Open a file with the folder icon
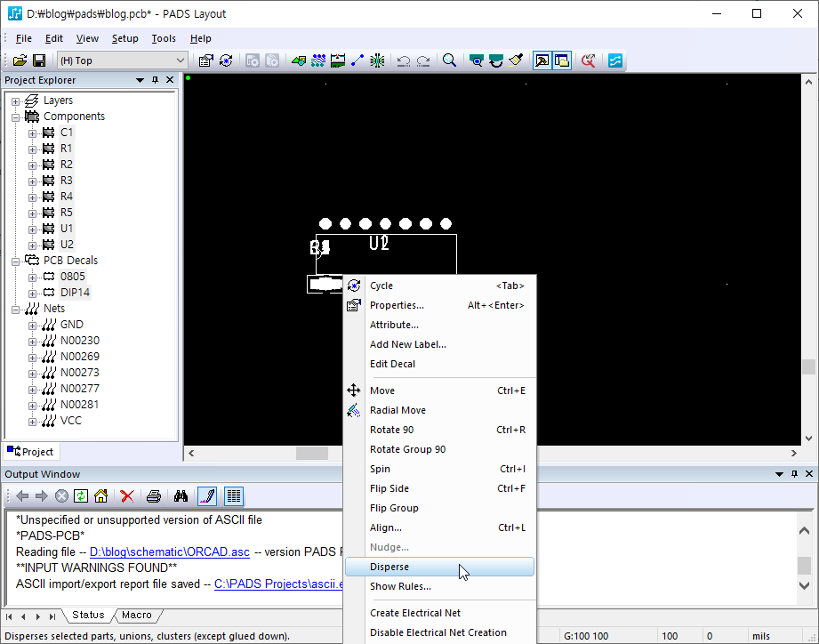This screenshot has height=644, width=819. 20,60
